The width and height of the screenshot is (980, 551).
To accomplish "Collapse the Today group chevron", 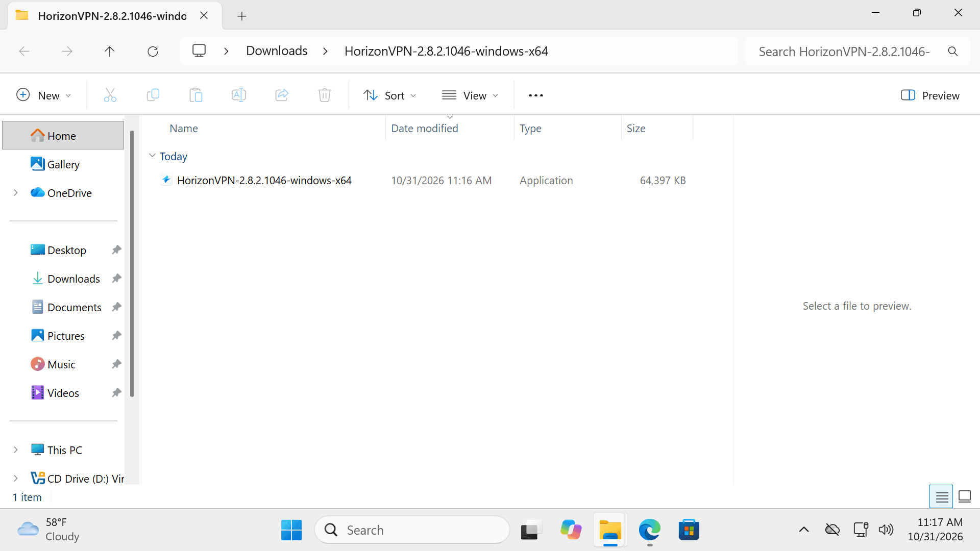I will pos(152,156).
